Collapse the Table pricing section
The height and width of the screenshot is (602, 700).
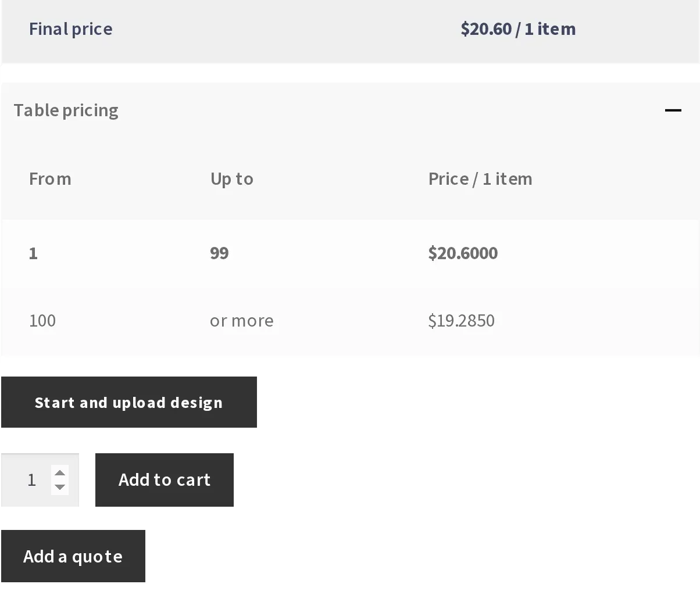(x=673, y=110)
